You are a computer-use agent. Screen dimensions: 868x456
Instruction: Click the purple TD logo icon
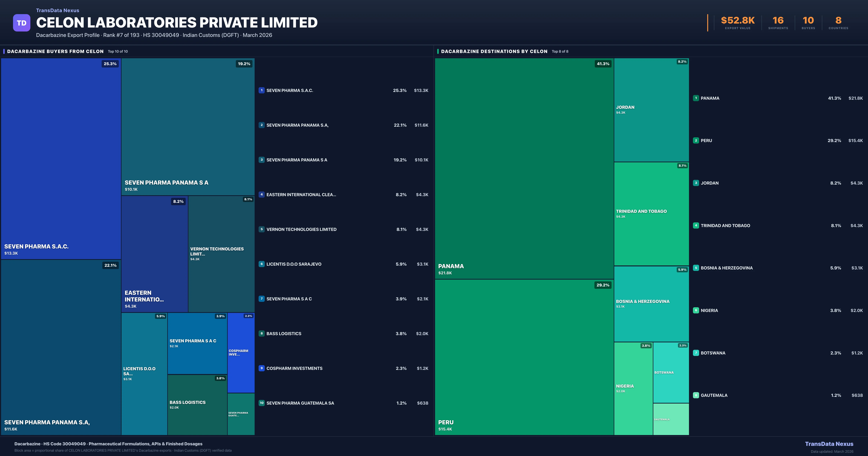22,23
